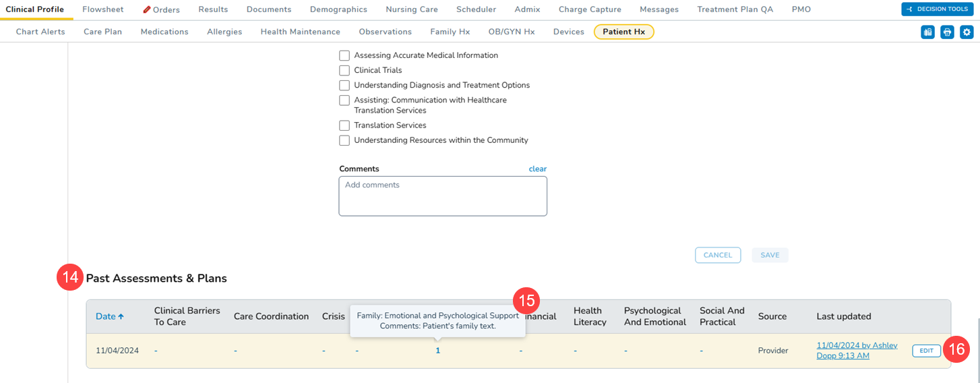This screenshot has width=980, height=383.
Task: Tick Understanding Diagnosis and Treatment Options
Action: click(x=344, y=85)
